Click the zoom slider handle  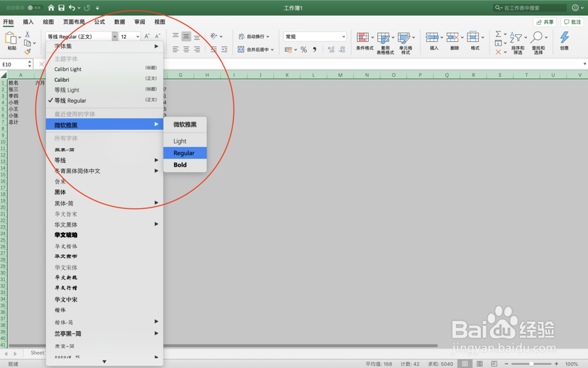click(532, 364)
